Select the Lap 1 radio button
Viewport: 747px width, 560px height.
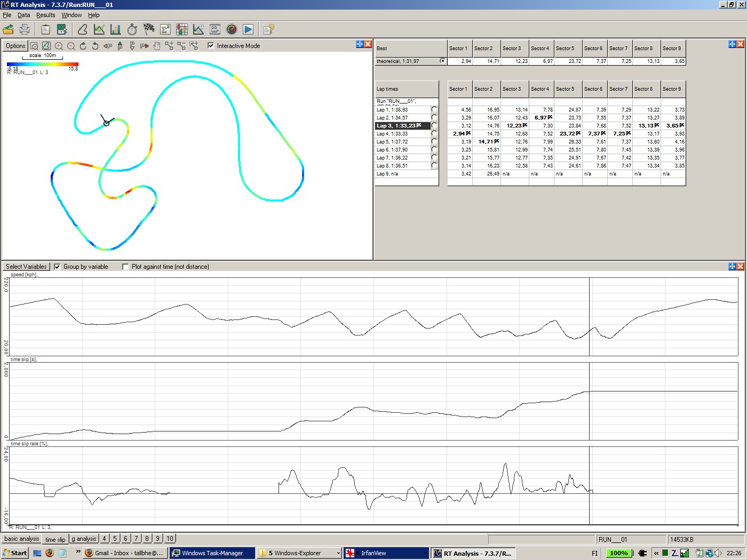point(434,109)
